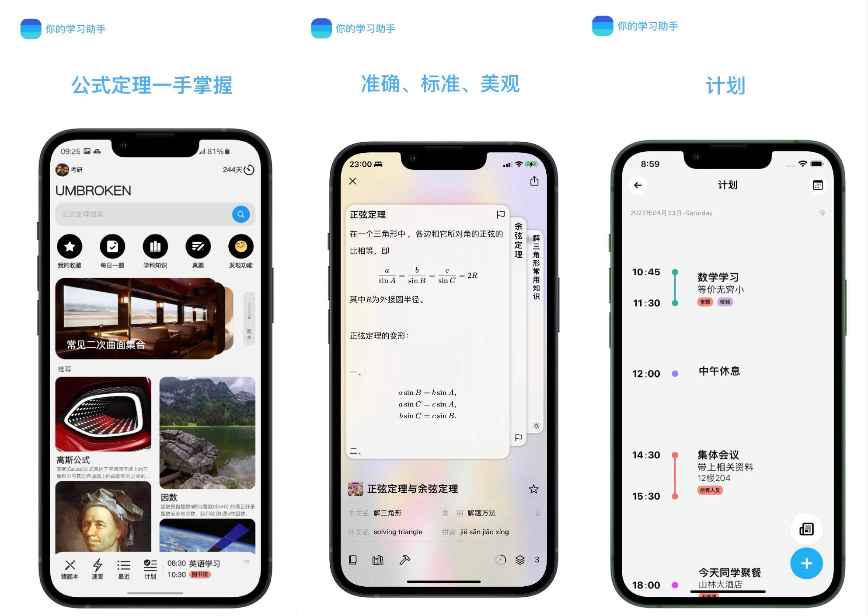Viewport: 868px width, 616px height.
Task: Select the 发现功能 (Discover) icon
Action: pos(237,247)
